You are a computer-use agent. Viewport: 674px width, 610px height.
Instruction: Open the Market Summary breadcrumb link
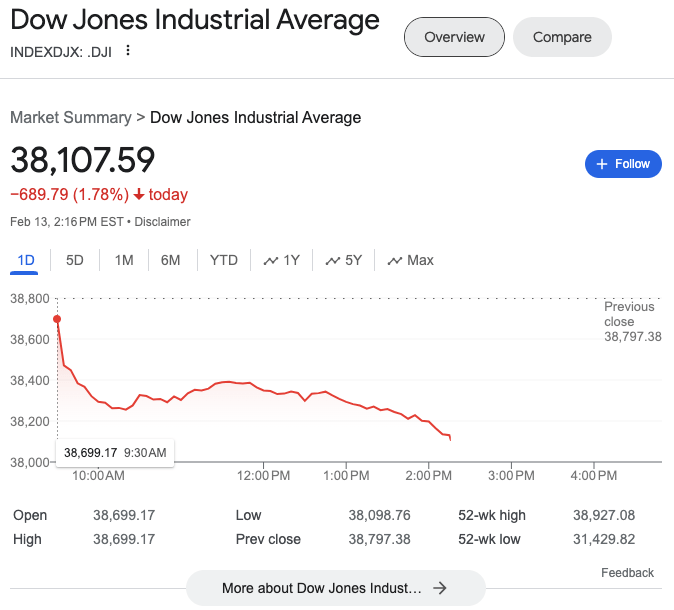(70, 117)
